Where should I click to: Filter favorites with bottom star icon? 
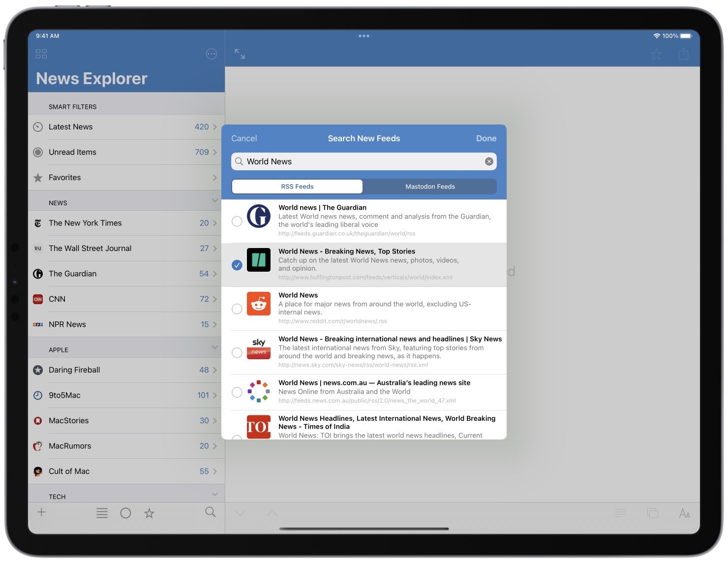tap(150, 513)
